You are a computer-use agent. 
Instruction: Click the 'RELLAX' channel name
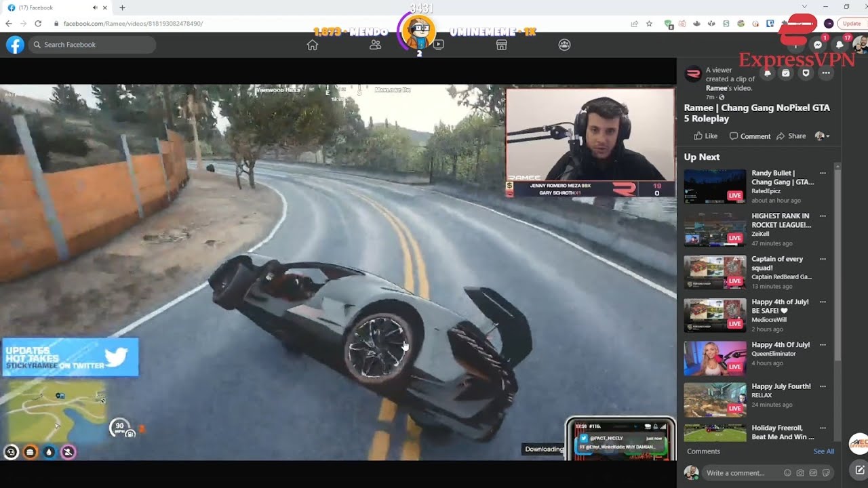pos(763,395)
